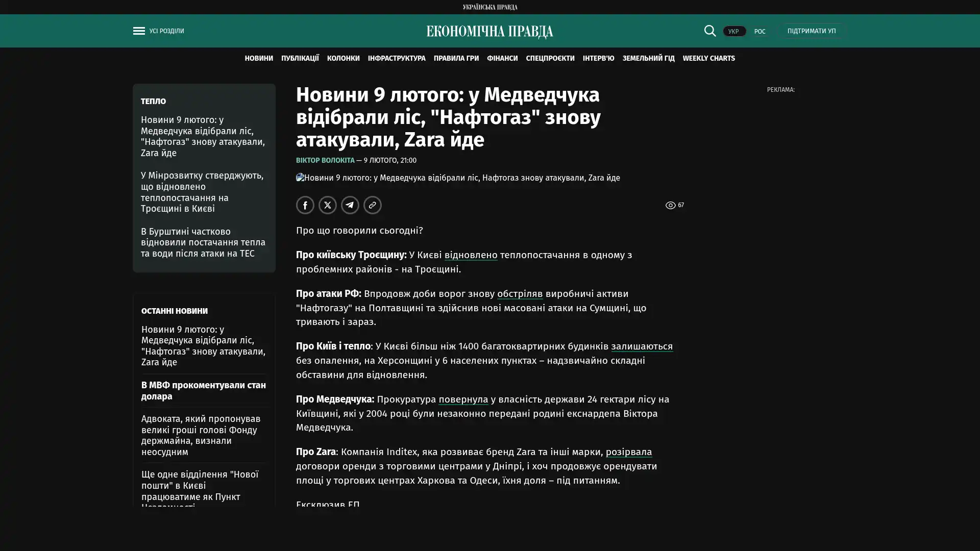Viewport: 980px width, 551px height.
Task: Share the article on Facebook
Action: 305,205
